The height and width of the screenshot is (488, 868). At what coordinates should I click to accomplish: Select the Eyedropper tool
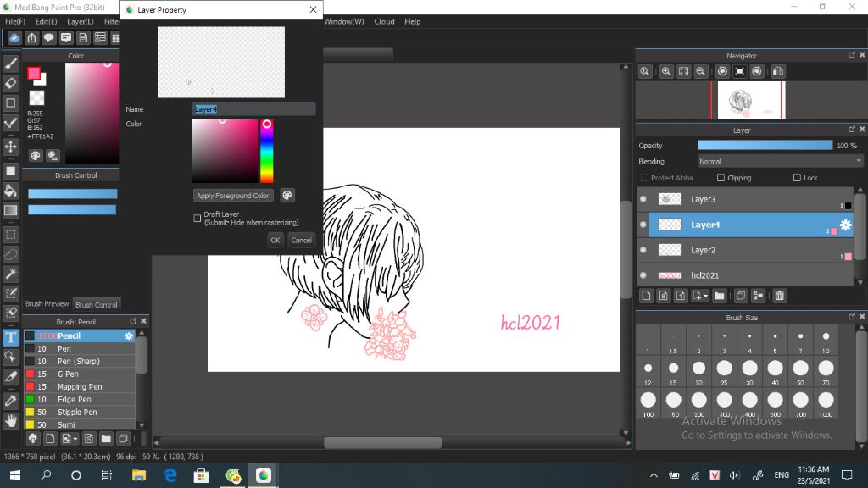click(10, 401)
